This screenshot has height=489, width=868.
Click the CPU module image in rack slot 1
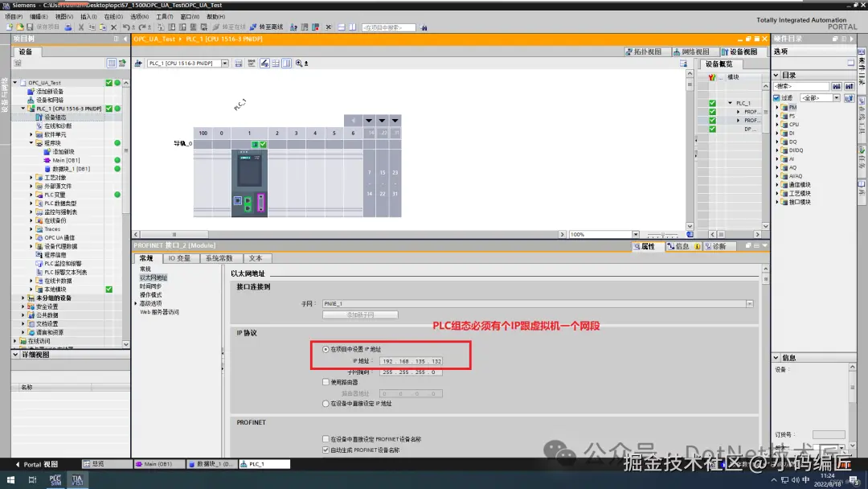(x=249, y=183)
